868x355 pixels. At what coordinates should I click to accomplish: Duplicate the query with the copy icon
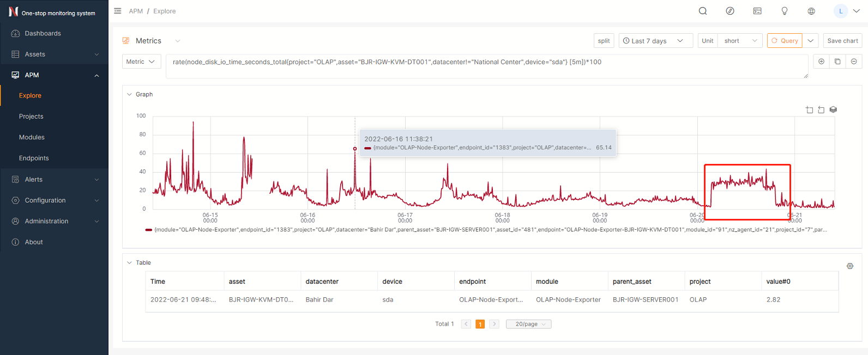(837, 62)
